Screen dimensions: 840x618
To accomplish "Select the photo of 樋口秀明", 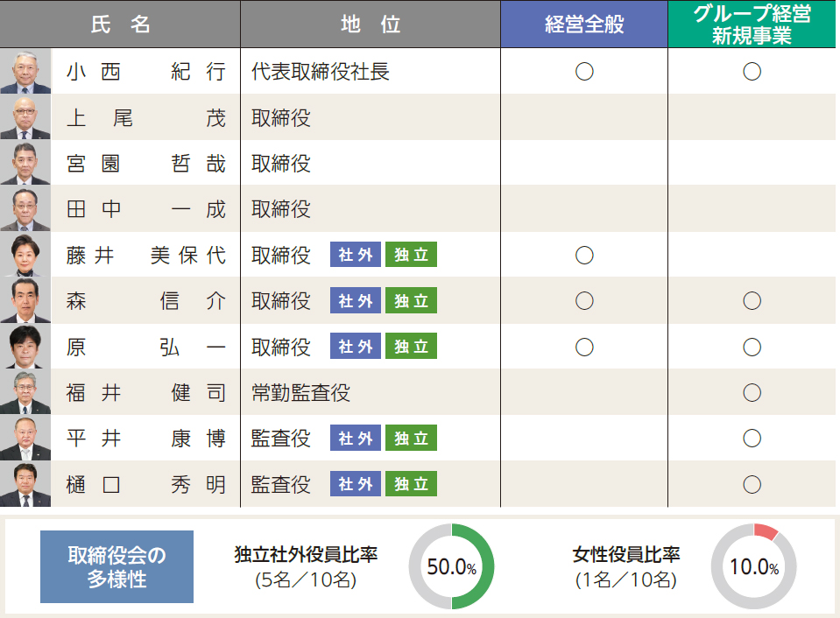I will pyautogui.click(x=25, y=485).
